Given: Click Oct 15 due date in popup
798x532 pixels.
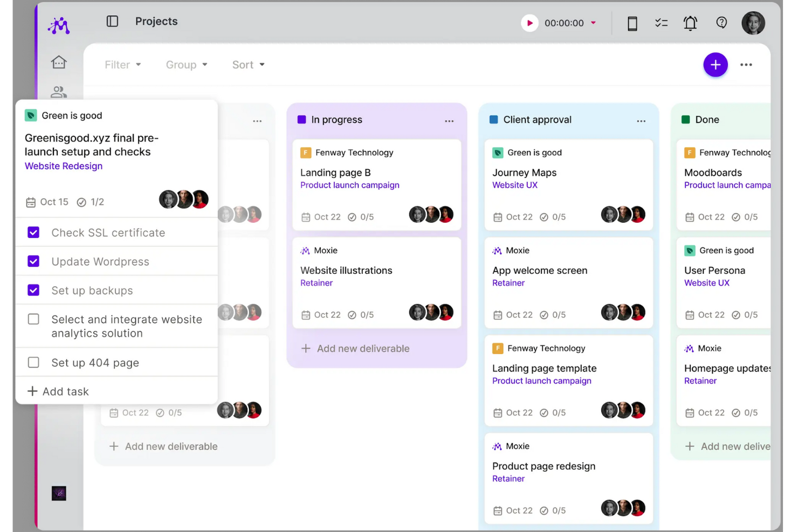Looking at the screenshot, I should (x=47, y=202).
